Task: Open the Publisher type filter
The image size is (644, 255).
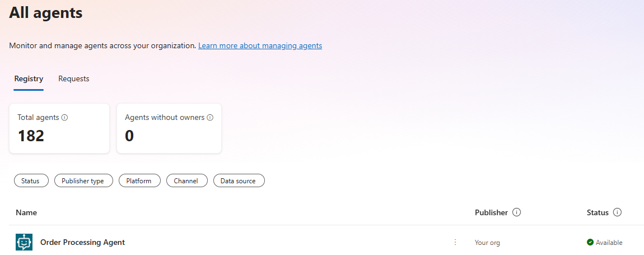Action: pos(83,180)
